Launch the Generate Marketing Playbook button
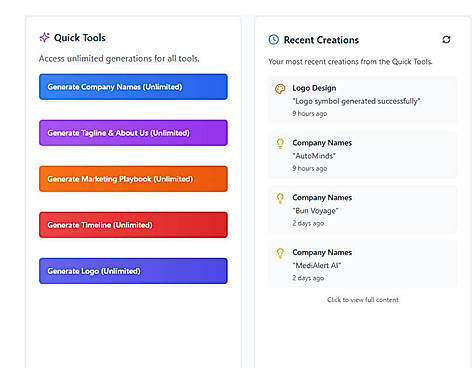Image resolution: width=472 pixels, height=368 pixels. [x=133, y=179]
